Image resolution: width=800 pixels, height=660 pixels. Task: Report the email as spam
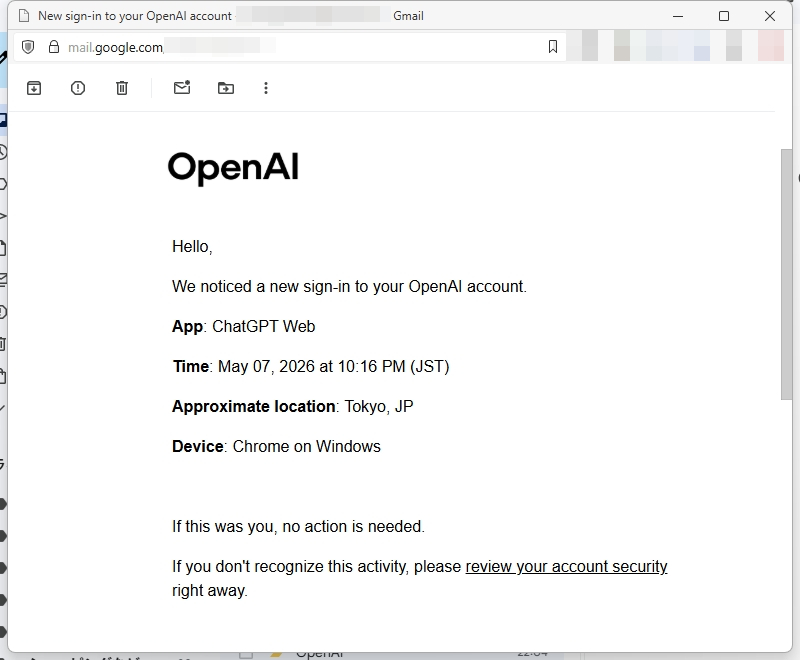click(x=78, y=88)
